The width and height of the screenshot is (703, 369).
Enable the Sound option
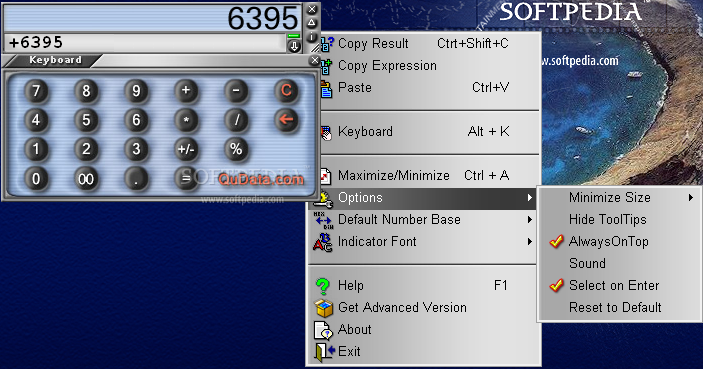[x=619, y=264]
